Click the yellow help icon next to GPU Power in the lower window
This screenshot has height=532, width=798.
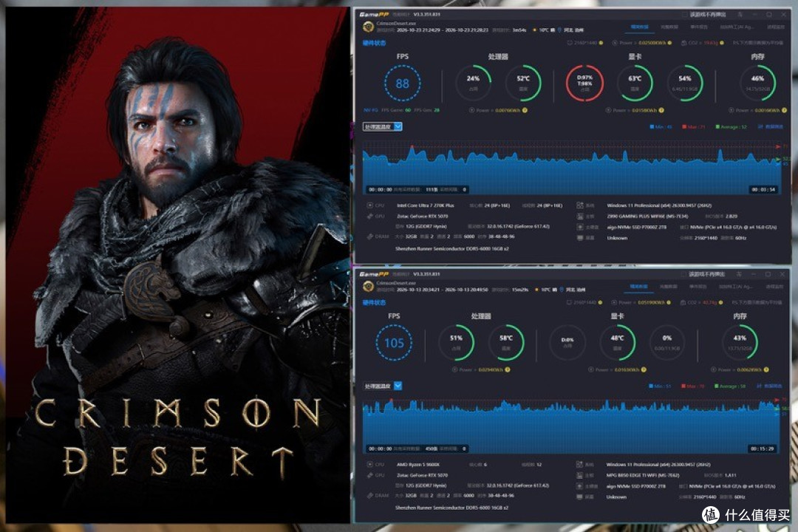(644, 369)
